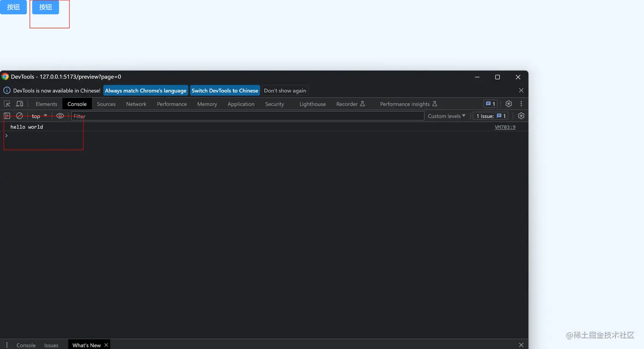
Task: Open DevTools settings gear in tab bar
Action: pyautogui.click(x=509, y=104)
